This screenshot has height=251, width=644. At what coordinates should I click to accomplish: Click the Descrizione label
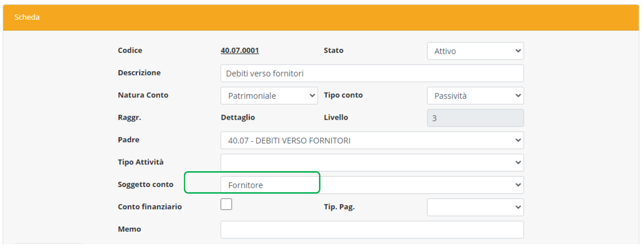(x=139, y=73)
